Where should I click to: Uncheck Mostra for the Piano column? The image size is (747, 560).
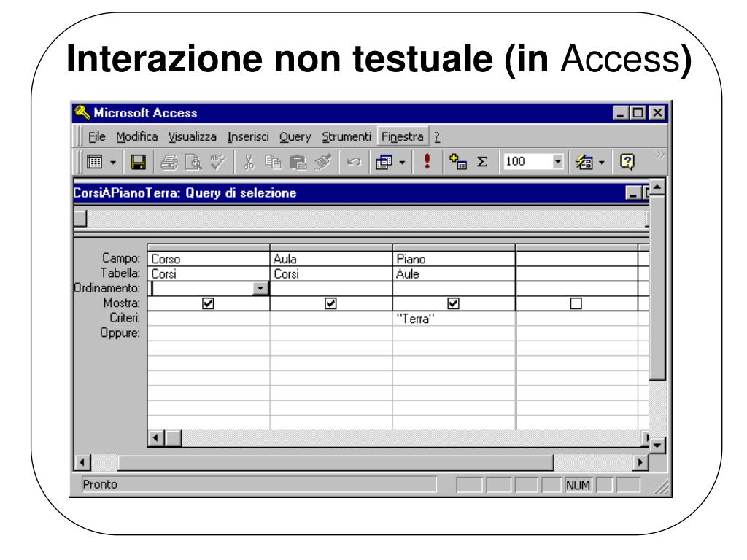pyautogui.click(x=454, y=303)
